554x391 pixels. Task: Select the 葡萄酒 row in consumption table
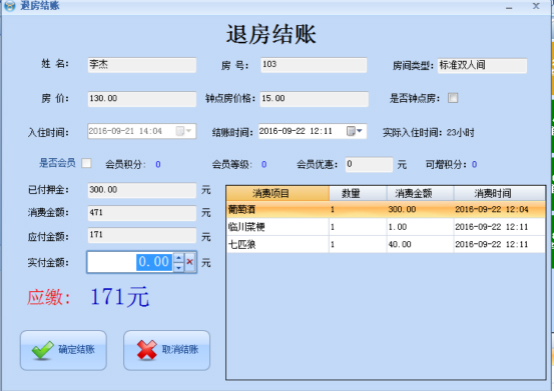(x=386, y=209)
